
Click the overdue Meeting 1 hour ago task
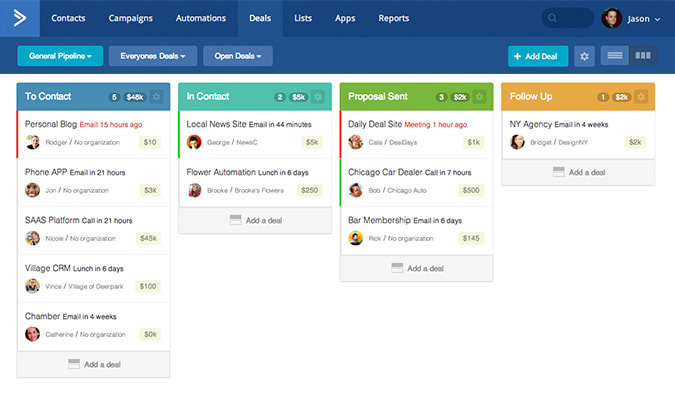point(435,124)
